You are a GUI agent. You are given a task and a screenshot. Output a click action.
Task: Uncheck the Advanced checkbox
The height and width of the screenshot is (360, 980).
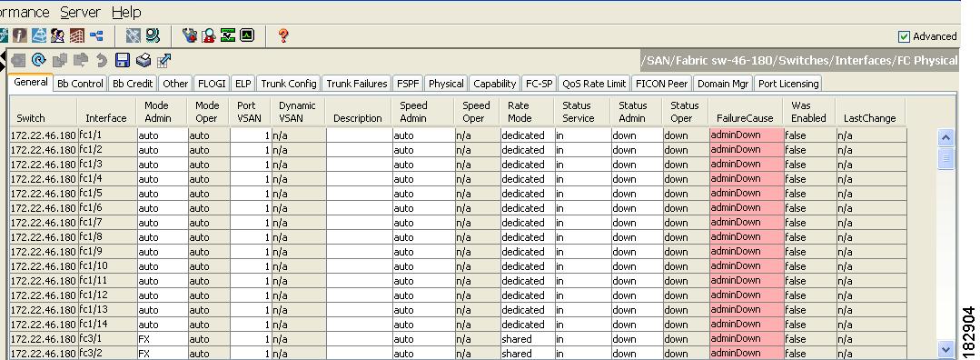904,36
